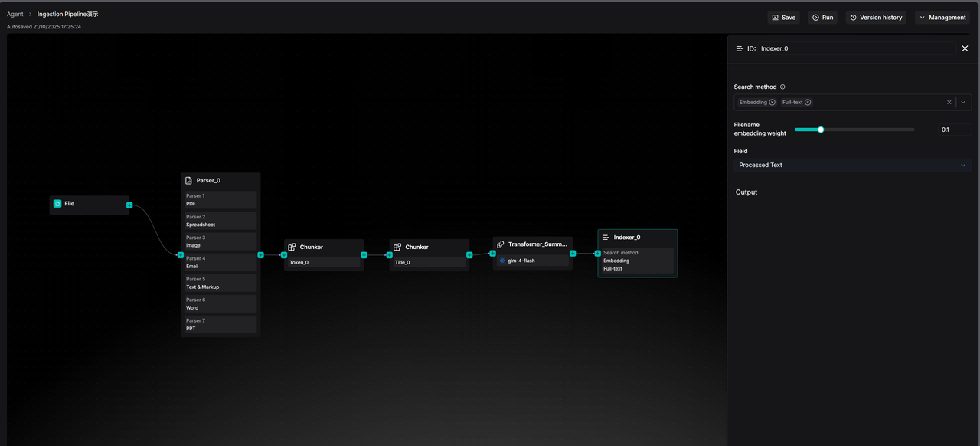The height and width of the screenshot is (446, 980).
Task: Click the plus handle on File node
Action: pyautogui.click(x=129, y=205)
